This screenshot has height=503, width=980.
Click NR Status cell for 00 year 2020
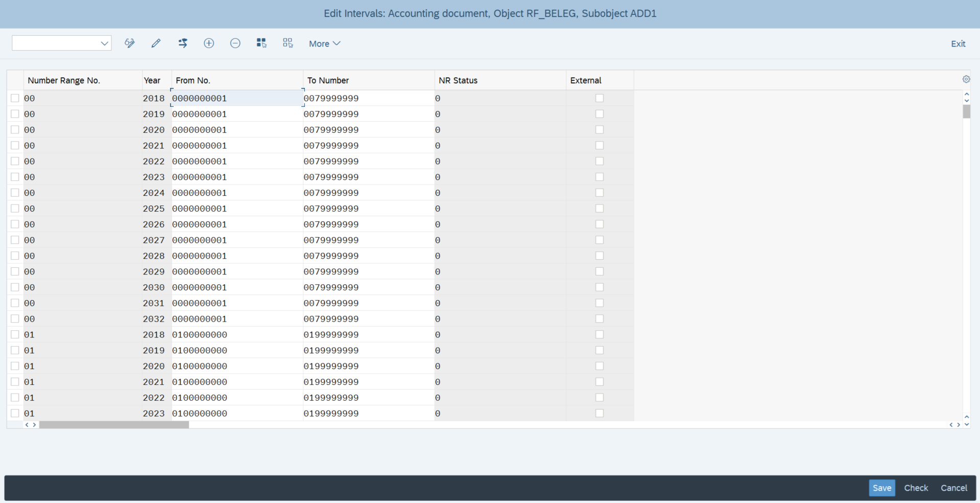(x=500, y=130)
